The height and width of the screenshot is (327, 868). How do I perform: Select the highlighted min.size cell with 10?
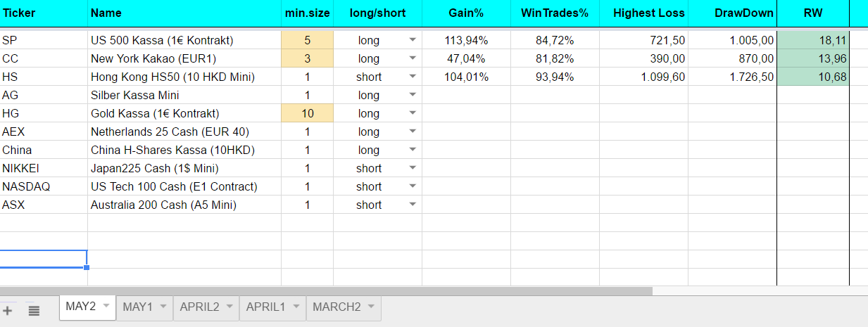pos(307,113)
